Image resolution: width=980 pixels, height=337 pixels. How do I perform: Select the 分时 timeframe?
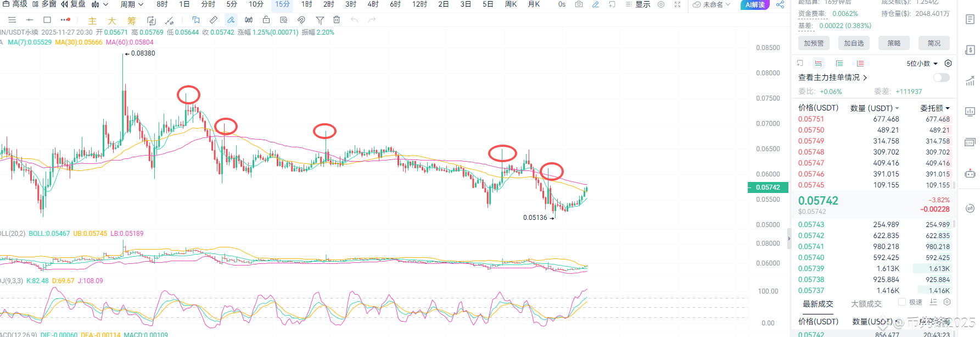[x=208, y=4]
